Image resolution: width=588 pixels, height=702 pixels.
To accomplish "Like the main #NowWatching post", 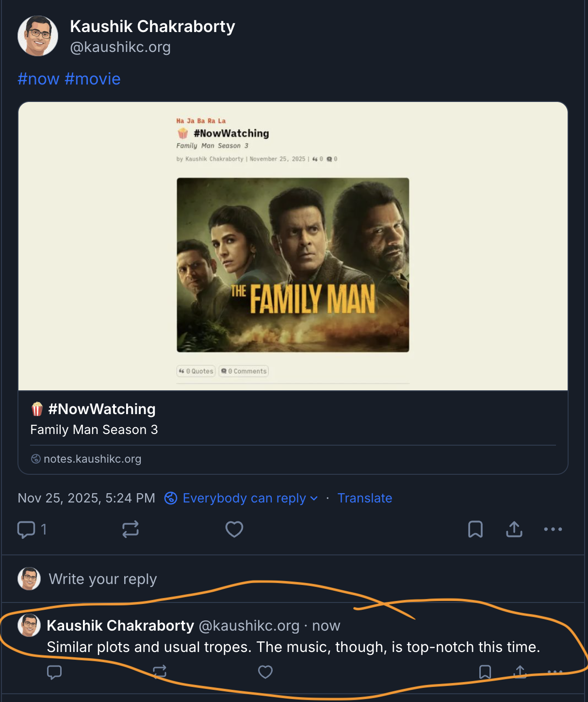I will tap(234, 529).
